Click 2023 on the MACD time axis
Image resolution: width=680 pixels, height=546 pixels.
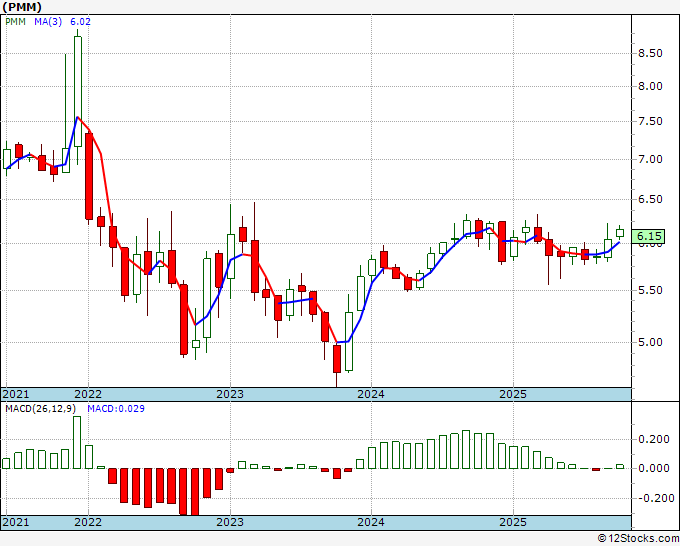230,522
